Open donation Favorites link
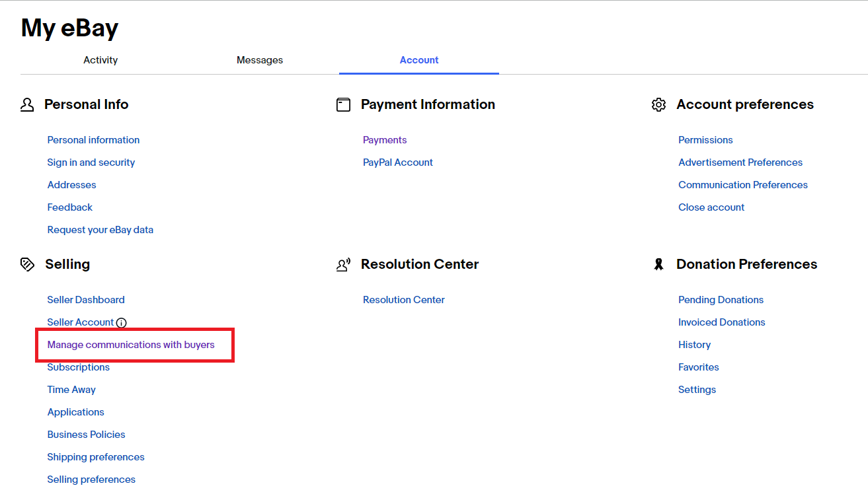This screenshot has height=500, width=868. pyautogui.click(x=699, y=367)
